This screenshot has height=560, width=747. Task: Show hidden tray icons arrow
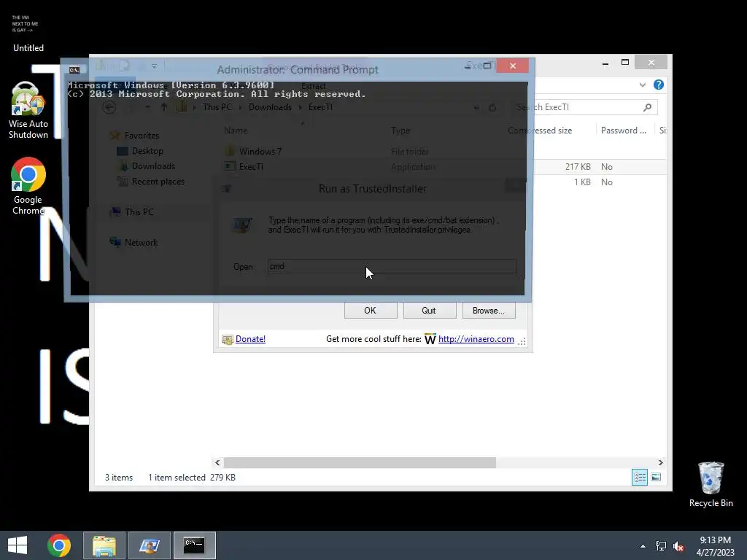pyautogui.click(x=643, y=546)
